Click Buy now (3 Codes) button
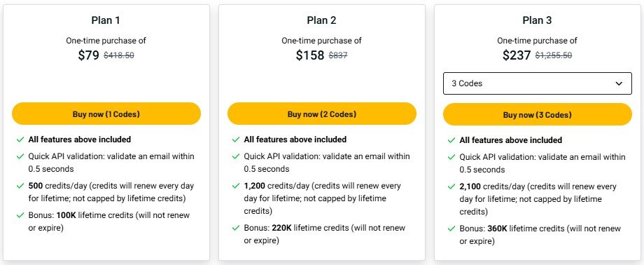Viewport: 644px width, 265px height. [537, 115]
